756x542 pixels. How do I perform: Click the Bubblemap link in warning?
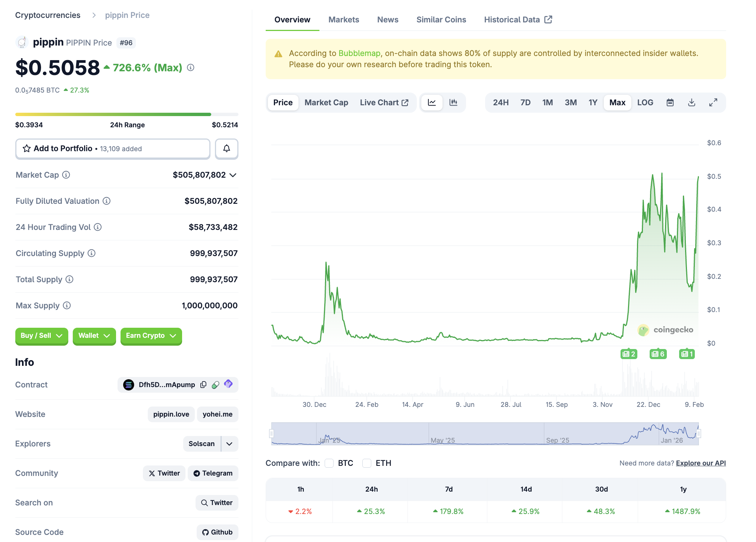pyautogui.click(x=359, y=53)
